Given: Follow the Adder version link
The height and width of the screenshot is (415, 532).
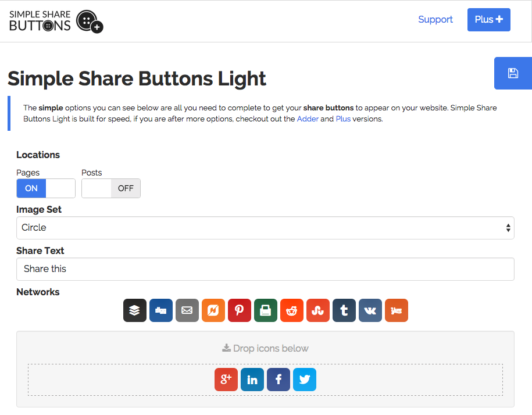Looking at the screenshot, I should coord(308,119).
